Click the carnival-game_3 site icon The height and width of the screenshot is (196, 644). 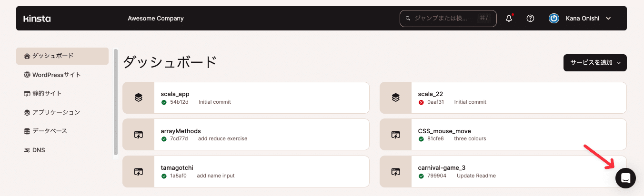pos(395,172)
